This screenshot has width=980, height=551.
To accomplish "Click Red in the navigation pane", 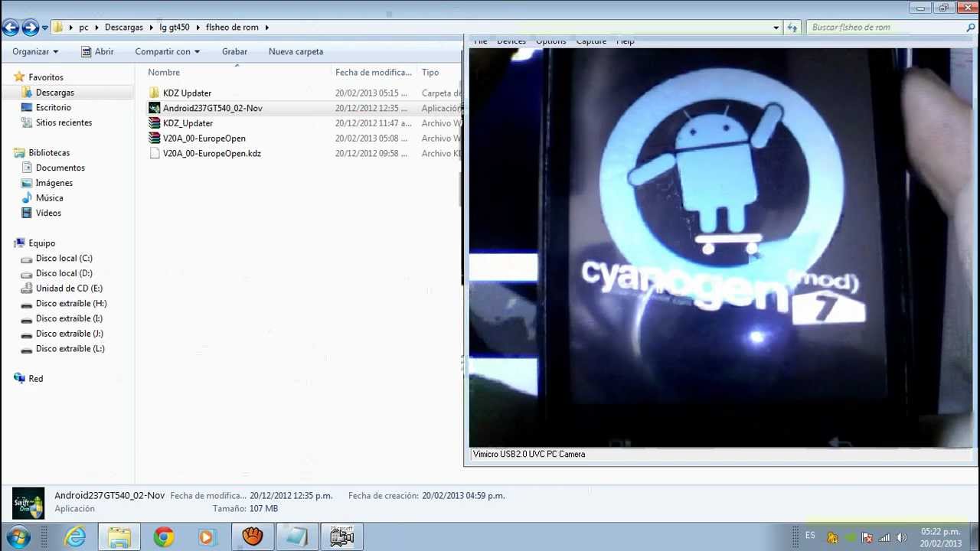I will (35, 379).
